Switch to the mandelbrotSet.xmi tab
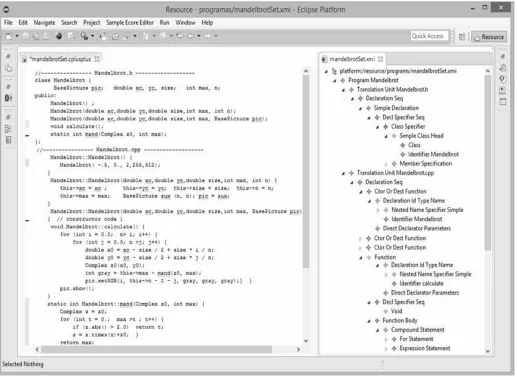The image size is (517, 377). (352, 59)
